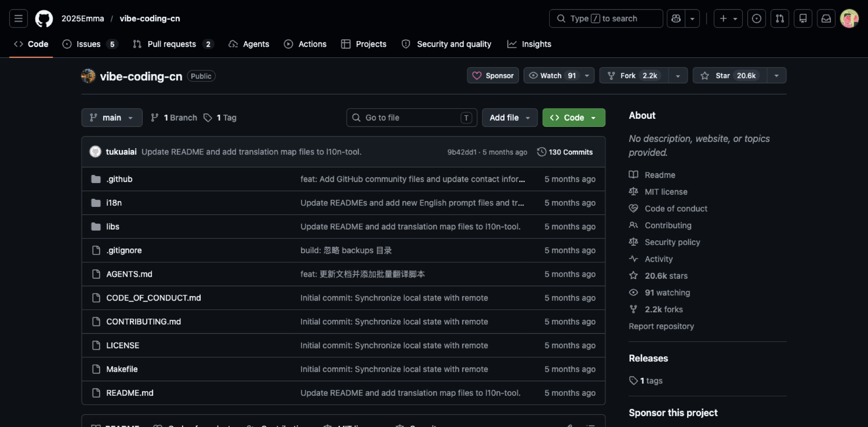Open CODE_OF_CONDUCT.md file

point(154,298)
